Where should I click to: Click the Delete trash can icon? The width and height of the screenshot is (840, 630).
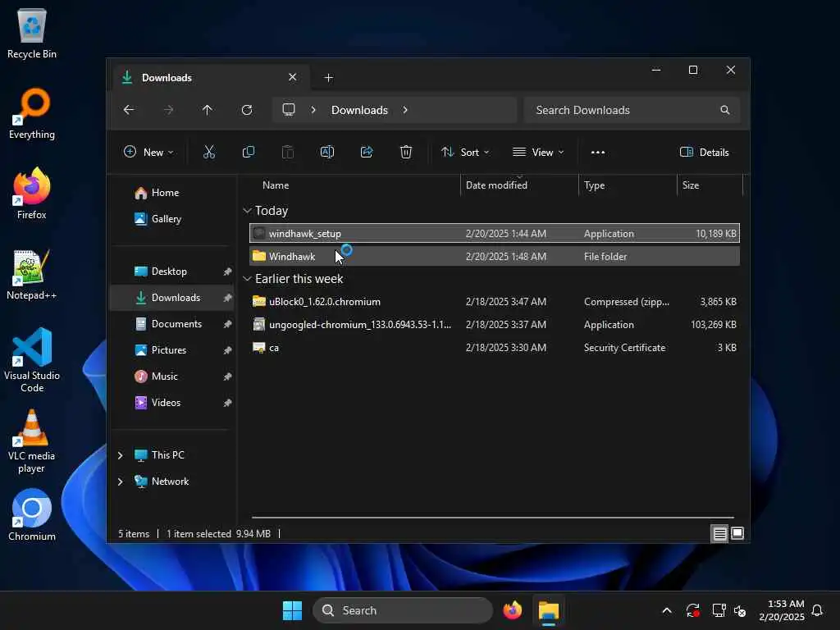point(406,152)
